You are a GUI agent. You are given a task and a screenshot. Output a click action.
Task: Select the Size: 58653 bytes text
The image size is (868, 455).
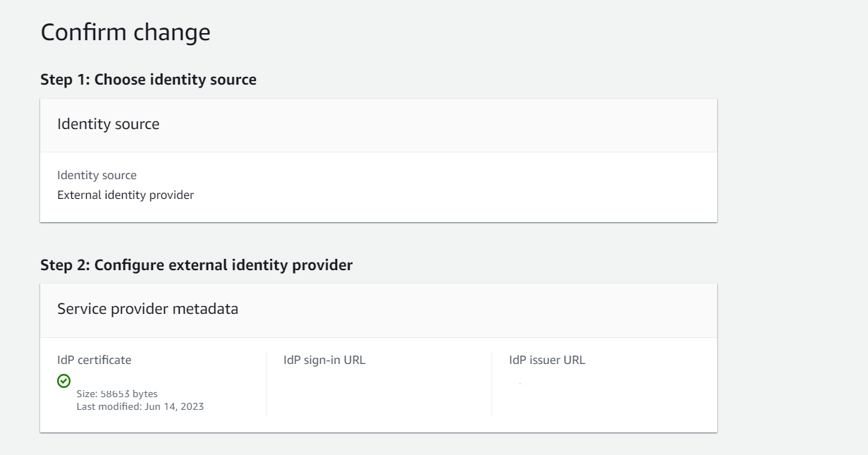click(x=116, y=394)
